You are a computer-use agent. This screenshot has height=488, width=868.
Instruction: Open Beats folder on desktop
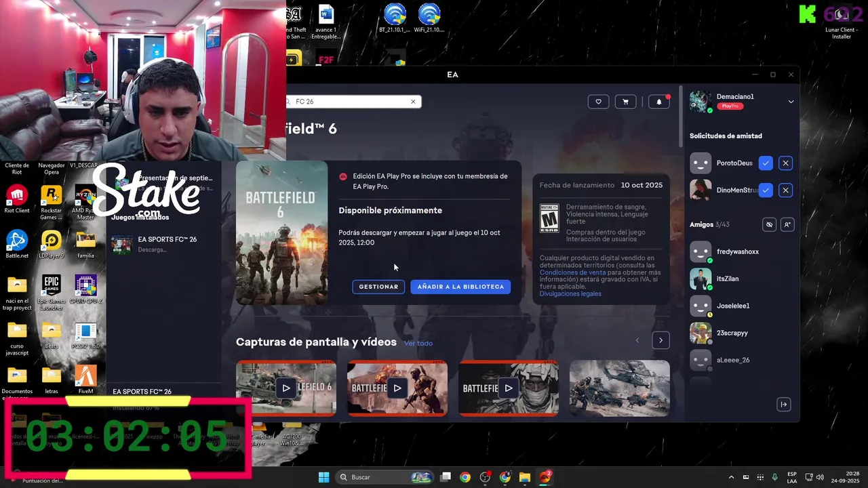click(51, 335)
